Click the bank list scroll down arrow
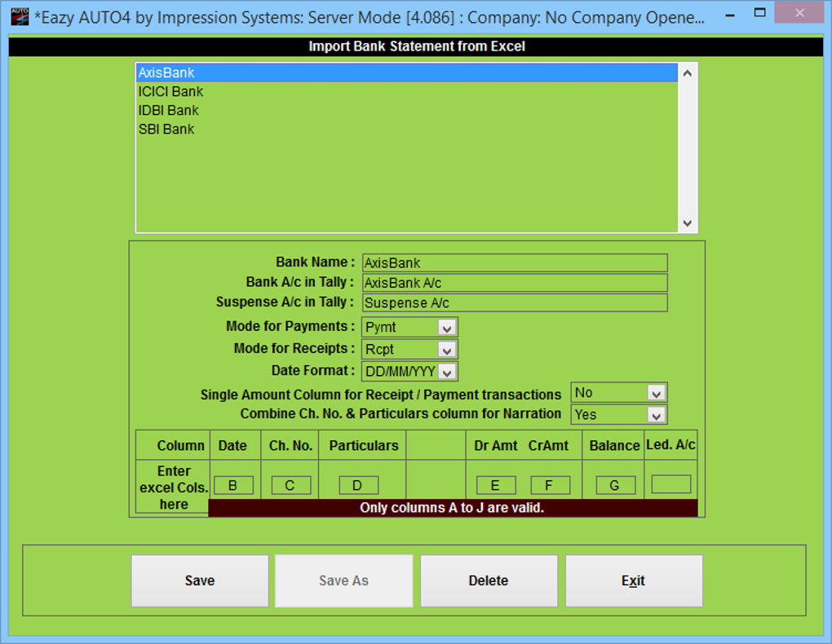 [687, 223]
